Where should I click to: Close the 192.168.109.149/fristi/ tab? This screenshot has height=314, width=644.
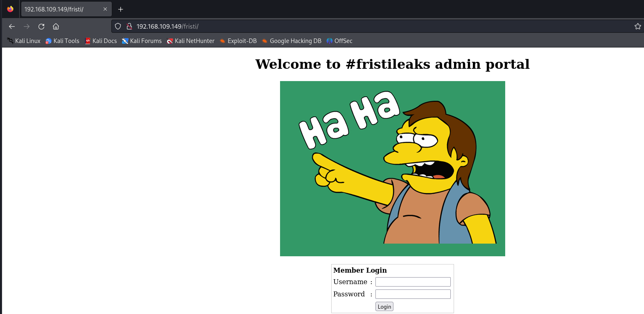(105, 9)
